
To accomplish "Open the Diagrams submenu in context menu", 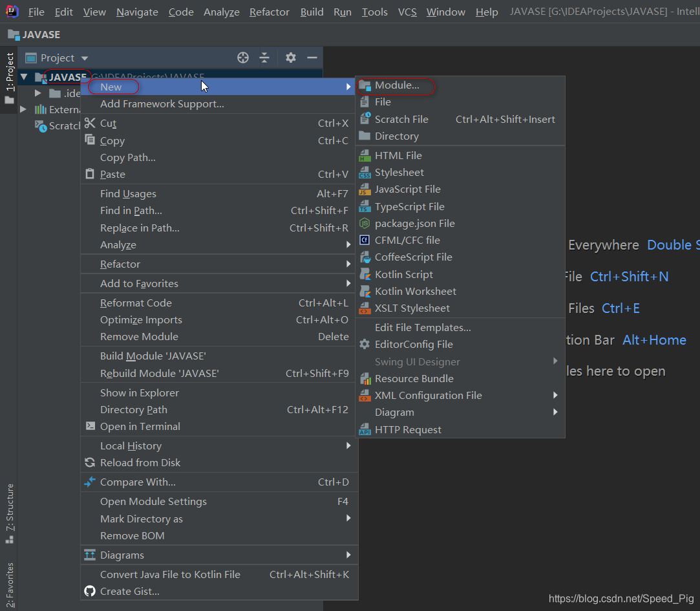I will pos(219,555).
